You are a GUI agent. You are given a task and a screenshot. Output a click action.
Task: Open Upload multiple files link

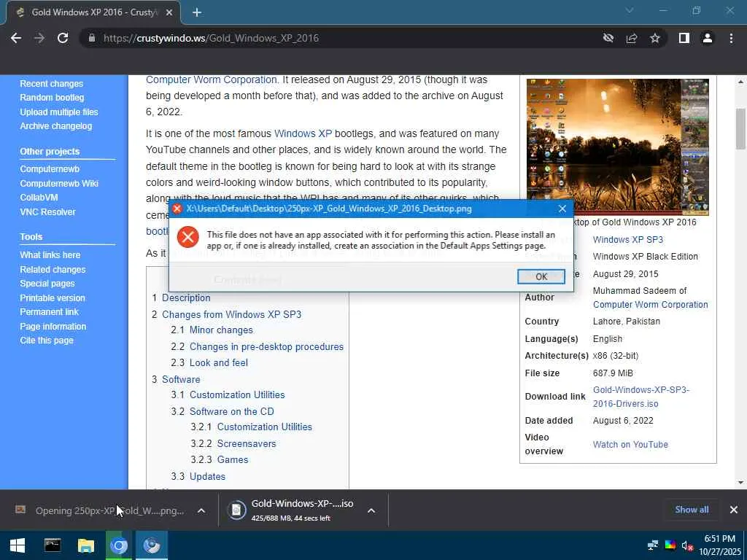click(x=59, y=112)
